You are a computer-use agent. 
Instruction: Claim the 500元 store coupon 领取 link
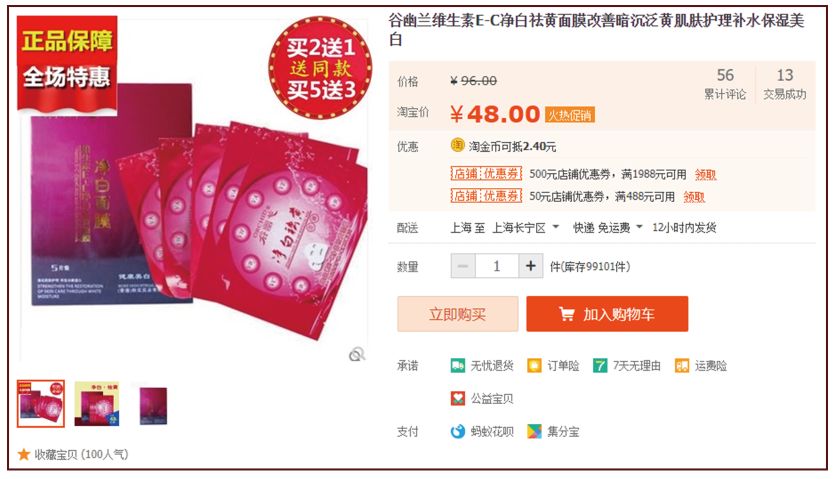point(705,174)
